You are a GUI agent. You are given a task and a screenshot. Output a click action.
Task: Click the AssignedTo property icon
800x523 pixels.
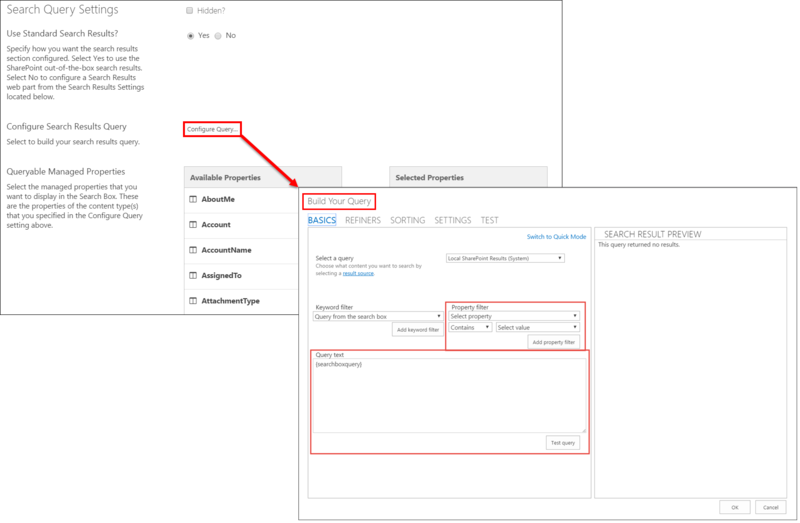click(193, 275)
